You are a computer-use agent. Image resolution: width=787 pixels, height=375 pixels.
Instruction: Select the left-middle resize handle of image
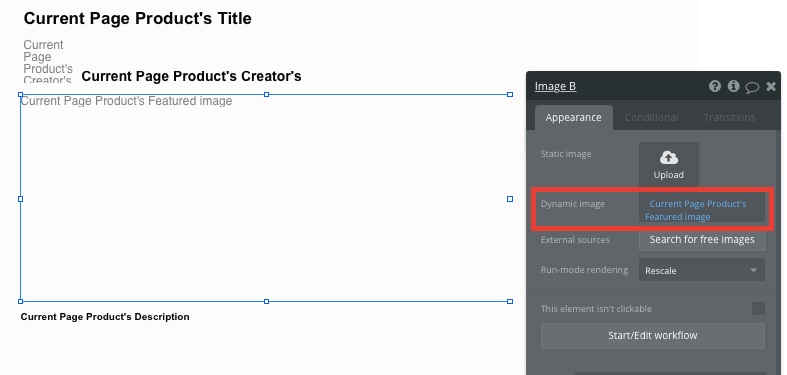(21, 199)
